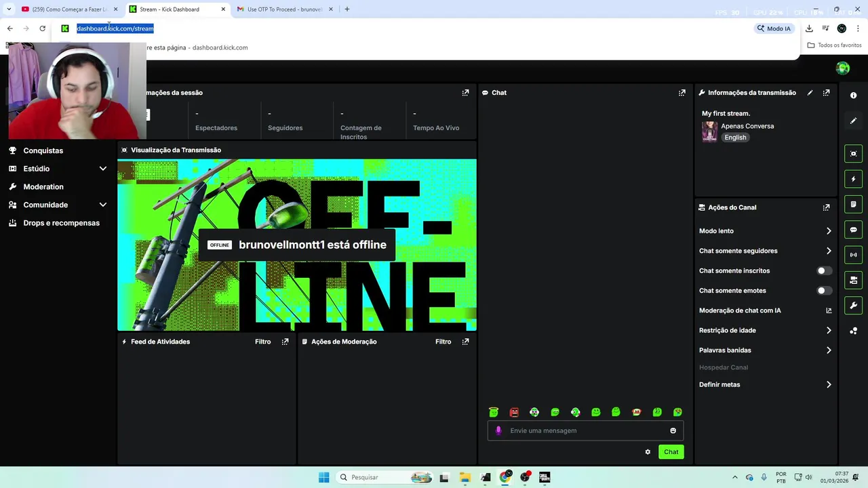Pop out the Feed de Atividades panel
The width and height of the screenshot is (868, 488).
pyautogui.click(x=285, y=342)
